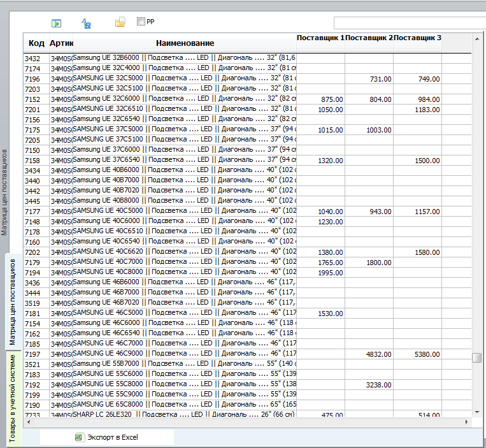The width and height of the screenshot is (486, 448).
Task: Click vertical scrollbar down arrow
Action: coord(476,412)
